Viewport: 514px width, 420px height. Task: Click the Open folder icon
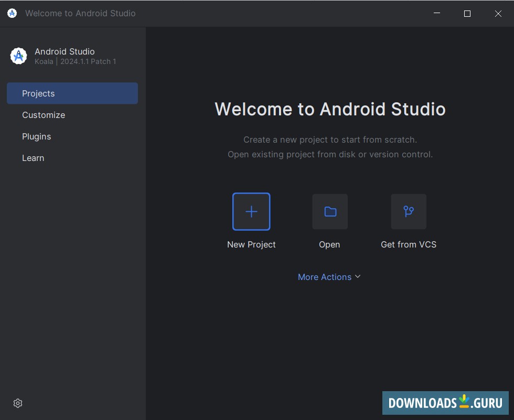click(329, 211)
